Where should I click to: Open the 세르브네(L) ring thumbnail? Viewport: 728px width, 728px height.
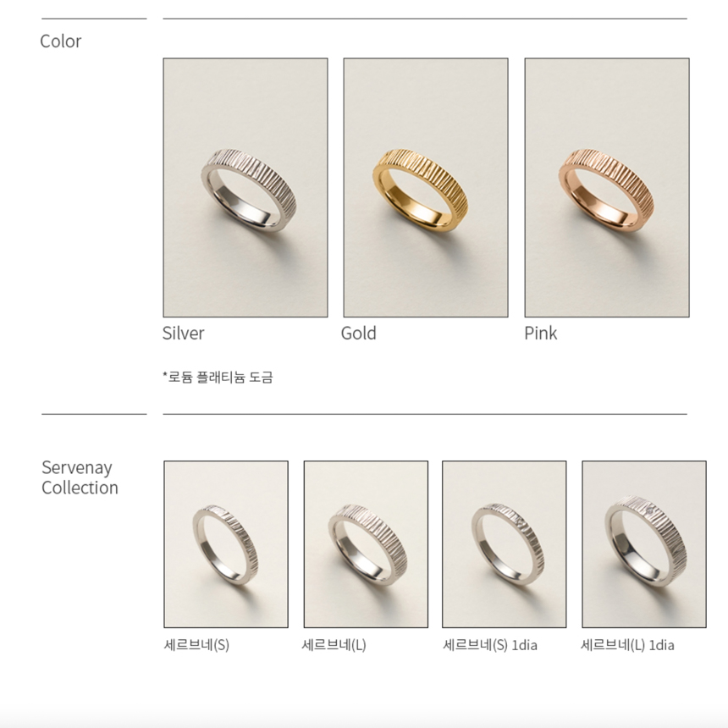(x=366, y=544)
